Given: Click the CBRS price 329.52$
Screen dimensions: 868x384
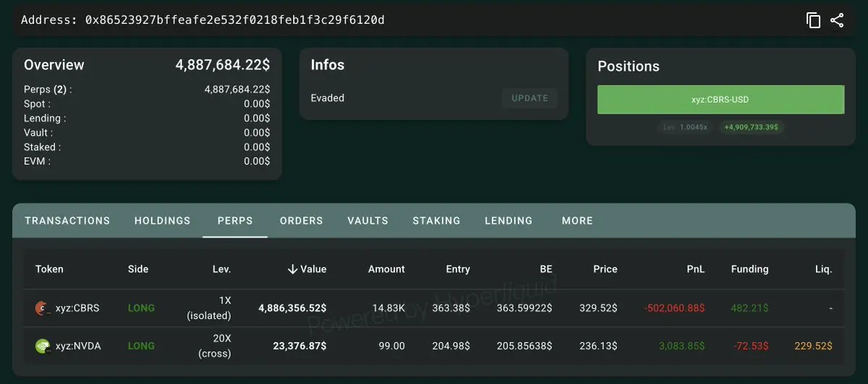Looking at the screenshot, I should click(598, 308).
